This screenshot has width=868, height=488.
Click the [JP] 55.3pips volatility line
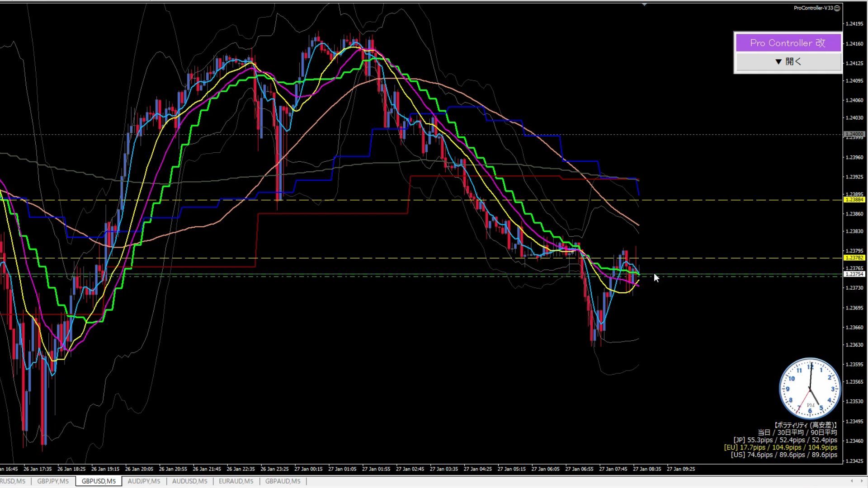tap(785, 440)
